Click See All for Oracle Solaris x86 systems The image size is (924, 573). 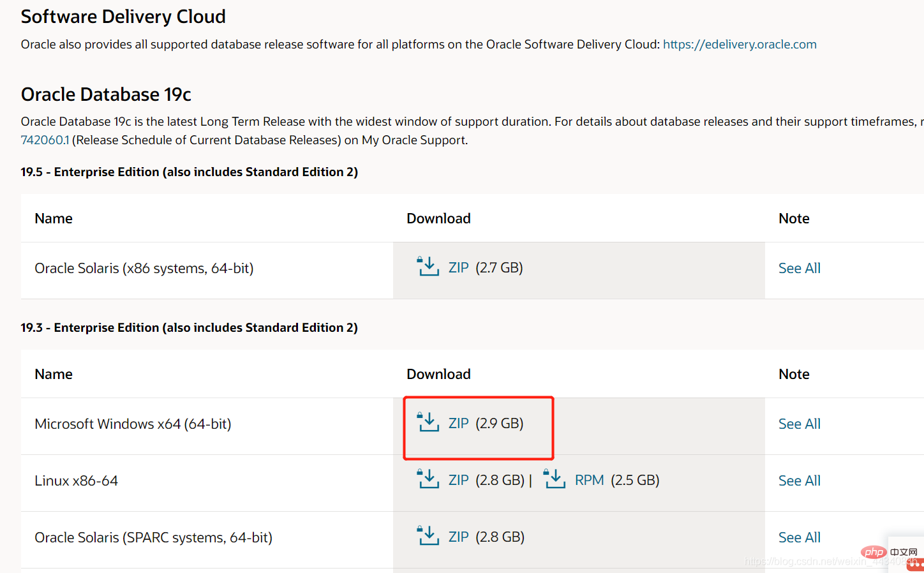click(800, 268)
